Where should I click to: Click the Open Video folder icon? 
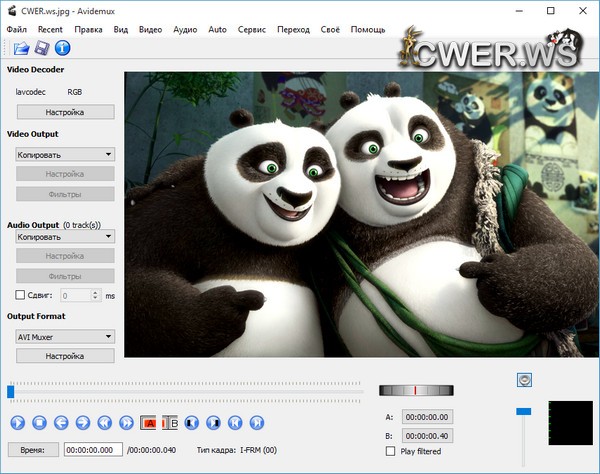pyautogui.click(x=21, y=47)
